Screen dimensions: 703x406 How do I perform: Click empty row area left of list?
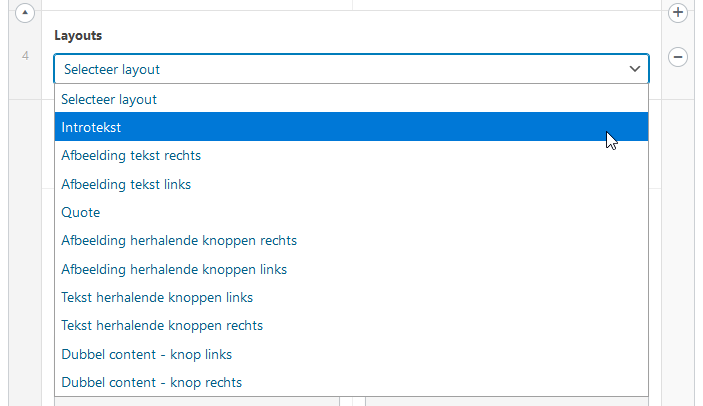click(25, 251)
